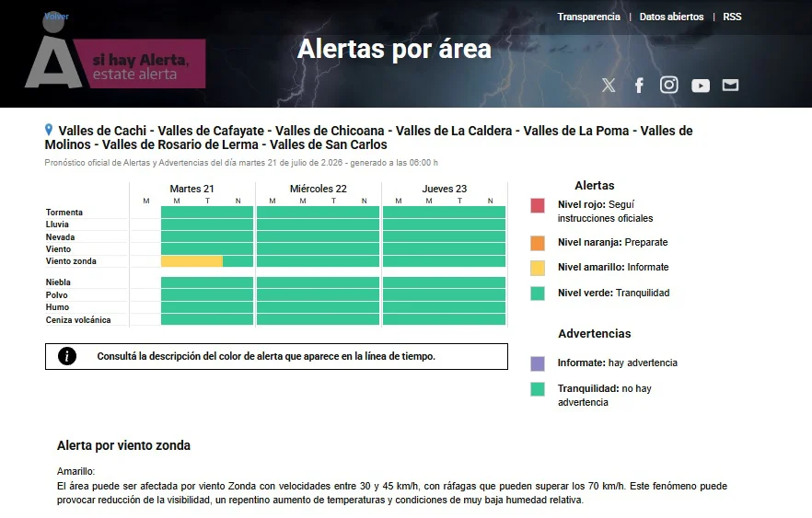Open the Datos abiertos link
812x518 pixels.
671,17
